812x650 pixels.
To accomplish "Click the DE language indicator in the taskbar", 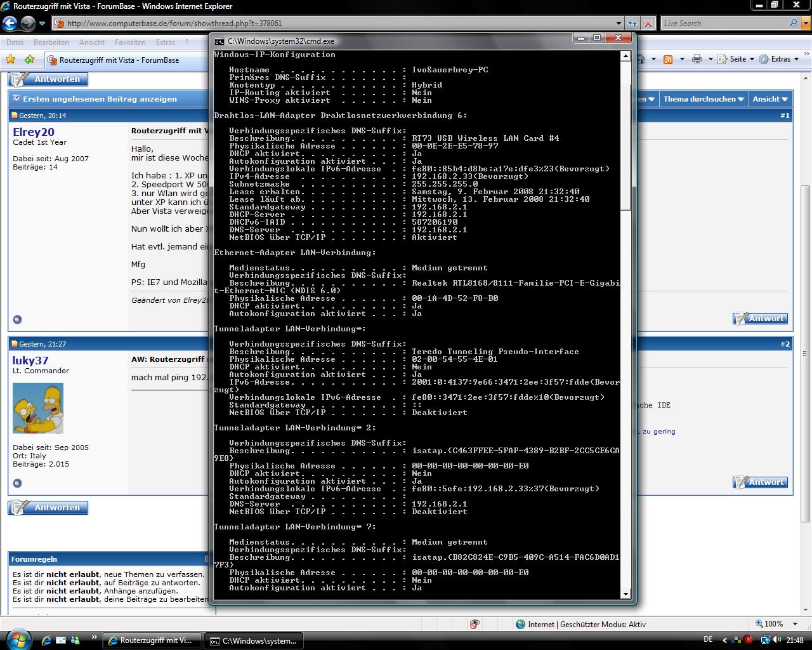I will pyautogui.click(x=708, y=639).
